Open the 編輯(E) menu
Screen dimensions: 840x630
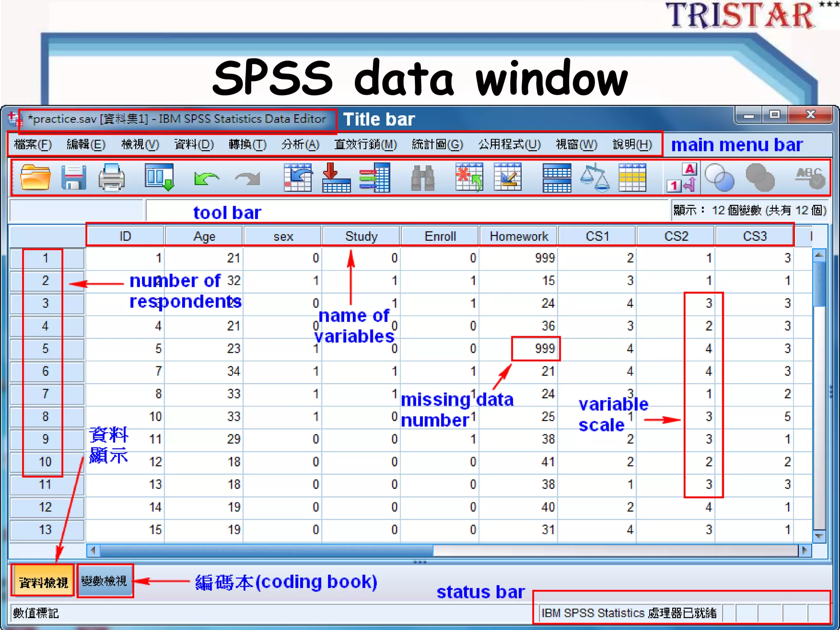[86, 144]
